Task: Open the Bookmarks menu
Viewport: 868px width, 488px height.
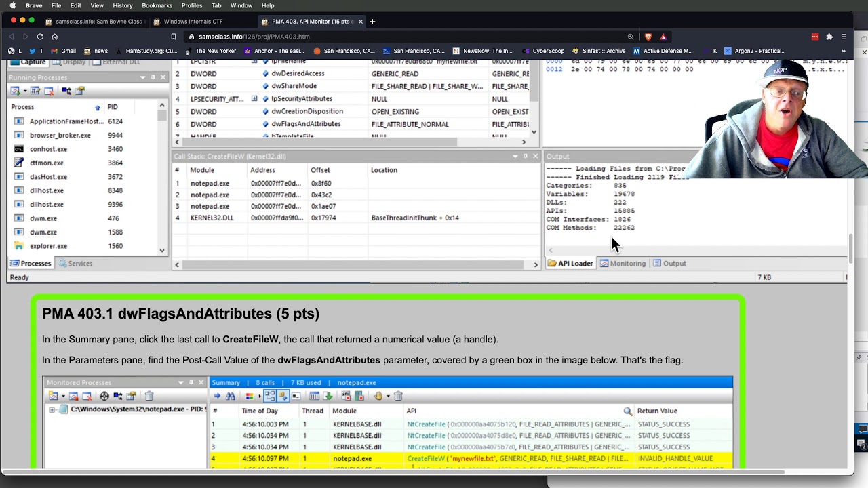Action: pyautogui.click(x=157, y=5)
